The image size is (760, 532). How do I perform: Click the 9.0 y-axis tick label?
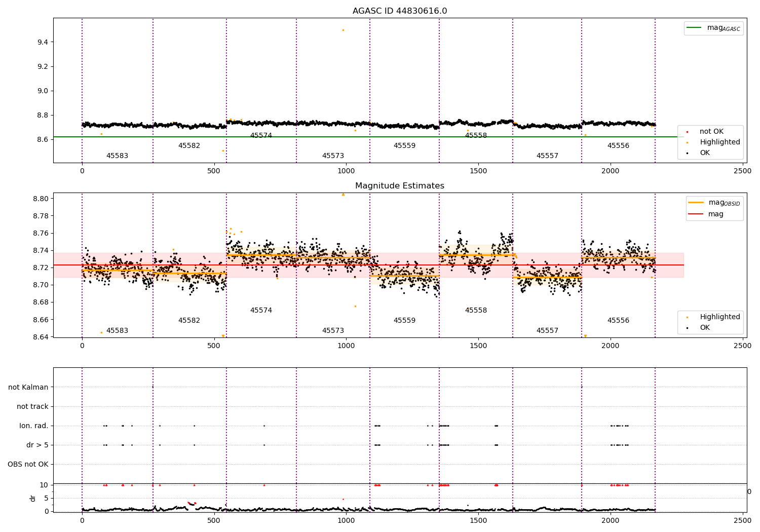(x=43, y=91)
